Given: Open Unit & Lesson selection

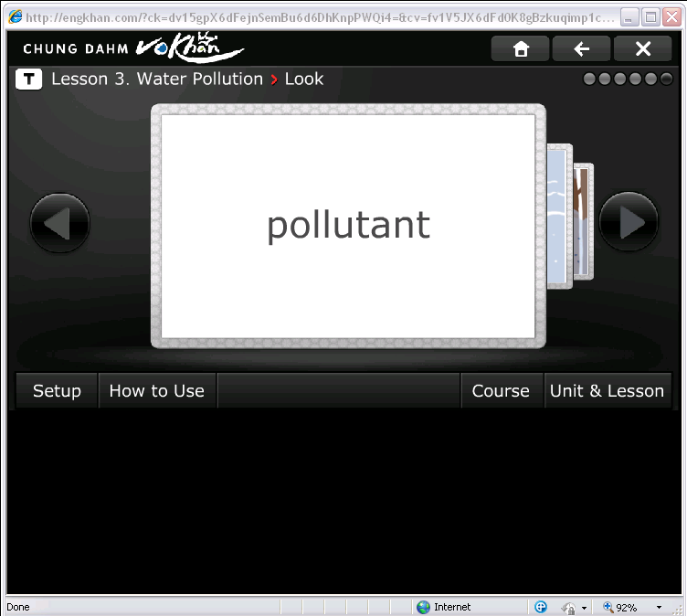Looking at the screenshot, I should click(608, 390).
